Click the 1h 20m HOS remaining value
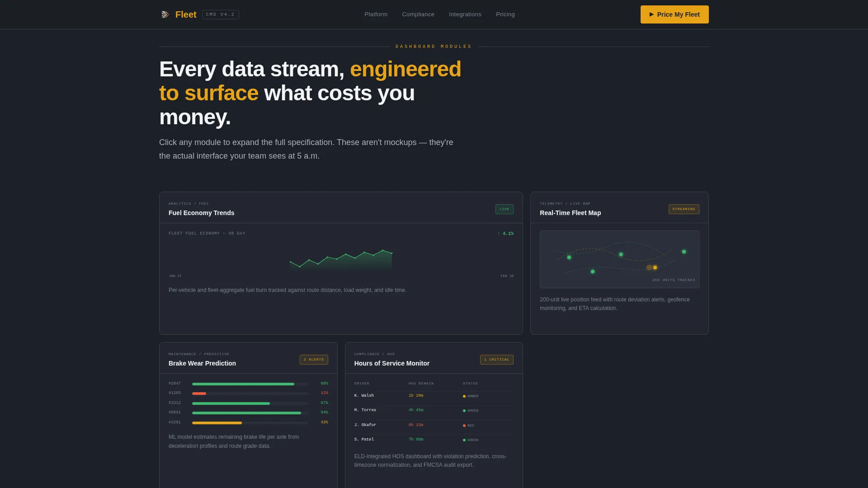This screenshot has width=868, height=488. pyautogui.click(x=416, y=396)
